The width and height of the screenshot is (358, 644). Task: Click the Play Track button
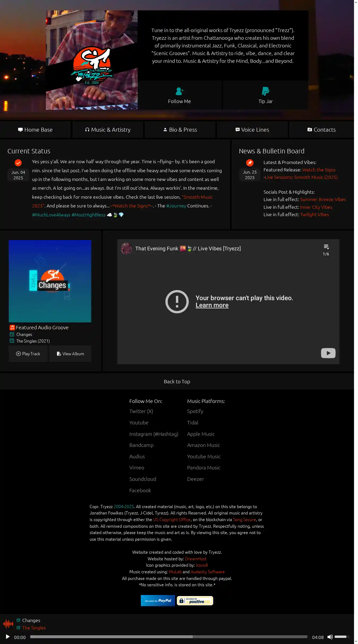28,354
